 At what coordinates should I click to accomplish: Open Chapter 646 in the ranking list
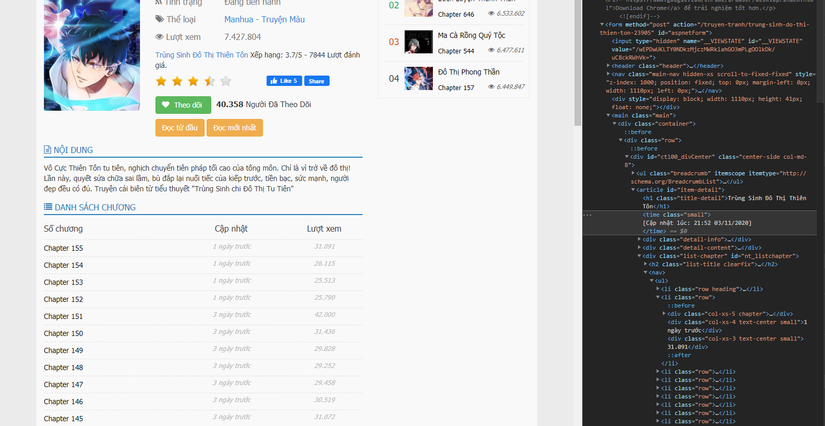pyautogui.click(x=456, y=15)
